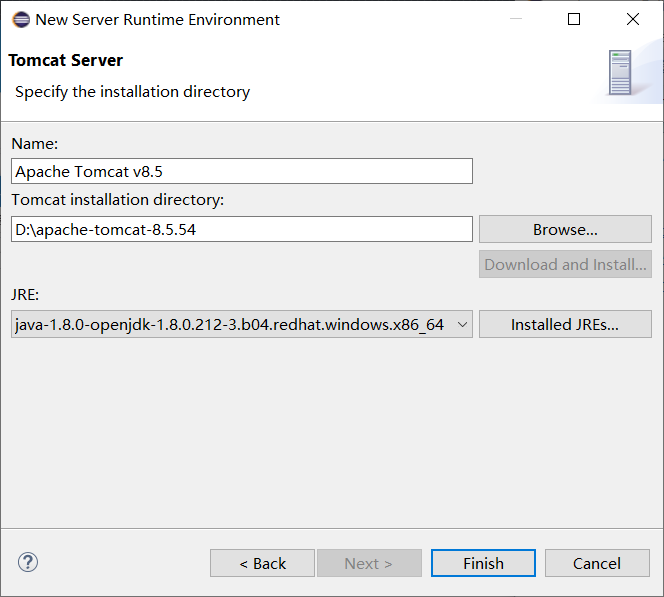Click the 'JRE:' label
Viewport: 664px width, 597px height.
click(25, 294)
